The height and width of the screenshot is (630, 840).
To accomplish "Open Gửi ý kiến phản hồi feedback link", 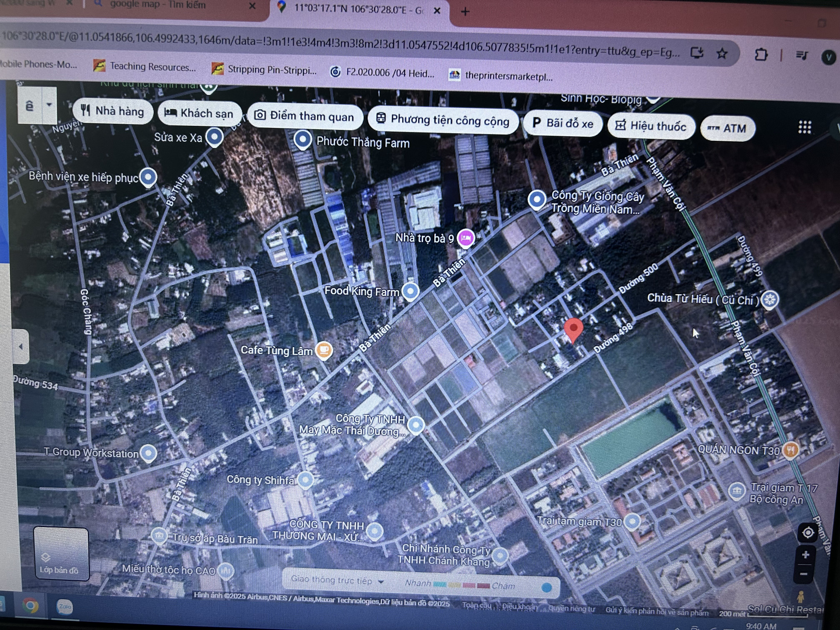I will pos(657,611).
